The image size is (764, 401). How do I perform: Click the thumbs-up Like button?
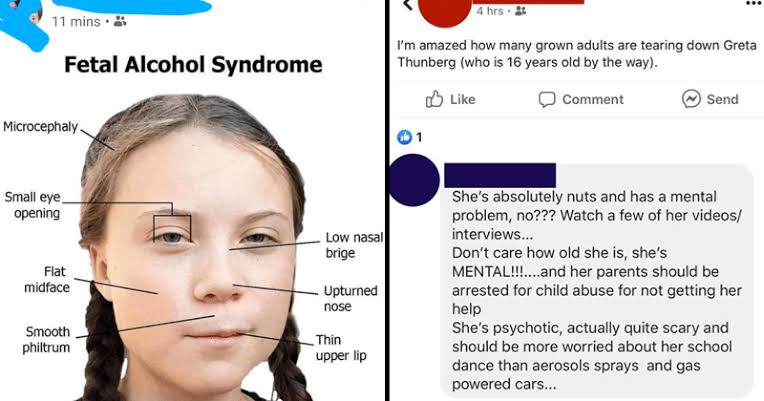450,99
